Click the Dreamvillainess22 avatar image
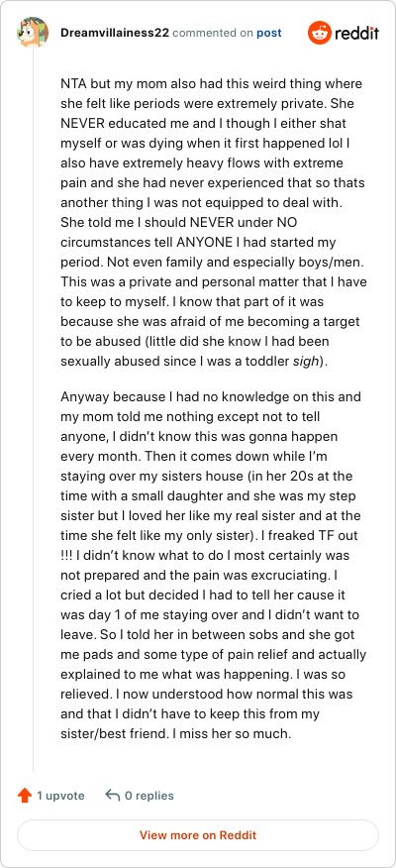This screenshot has width=396, height=868. (34, 33)
